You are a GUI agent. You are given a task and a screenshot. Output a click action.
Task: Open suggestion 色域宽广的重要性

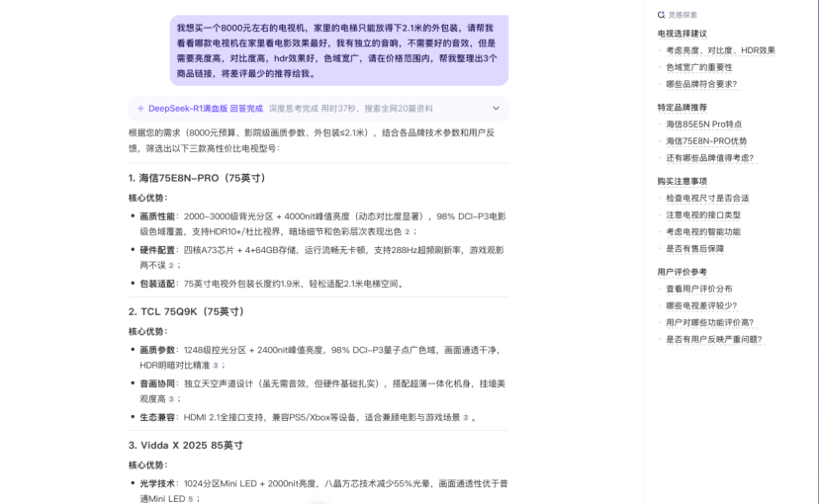(x=699, y=67)
